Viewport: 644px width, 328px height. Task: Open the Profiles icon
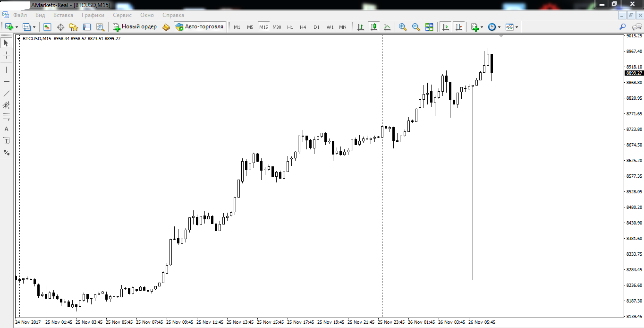click(x=27, y=27)
